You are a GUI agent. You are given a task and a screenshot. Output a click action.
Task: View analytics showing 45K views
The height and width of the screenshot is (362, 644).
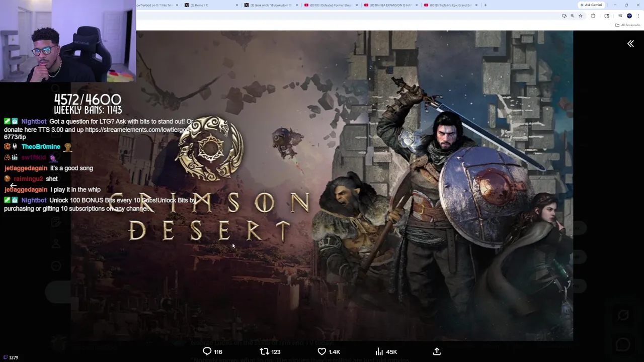click(x=386, y=352)
